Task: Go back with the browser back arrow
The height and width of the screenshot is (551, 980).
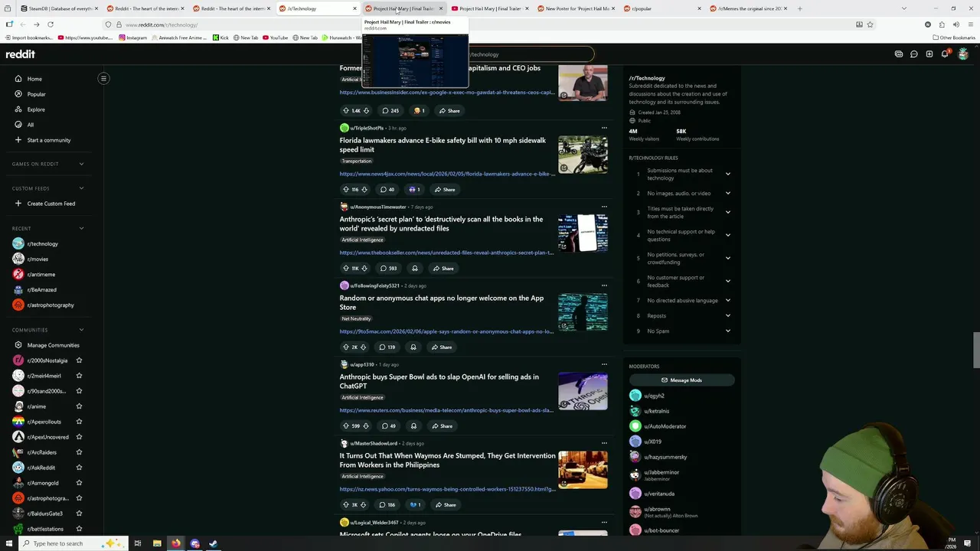Action: (21, 24)
